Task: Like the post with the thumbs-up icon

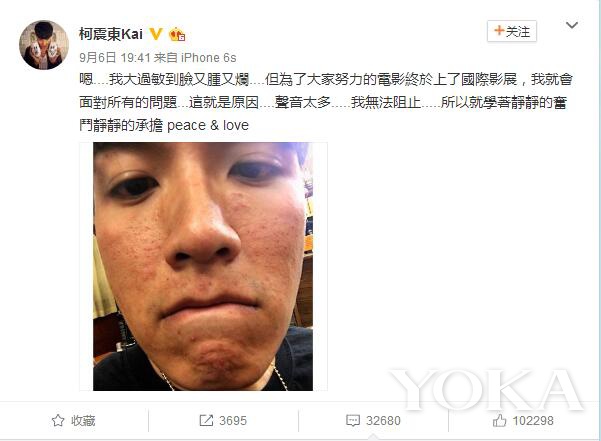Action: coord(499,420)
